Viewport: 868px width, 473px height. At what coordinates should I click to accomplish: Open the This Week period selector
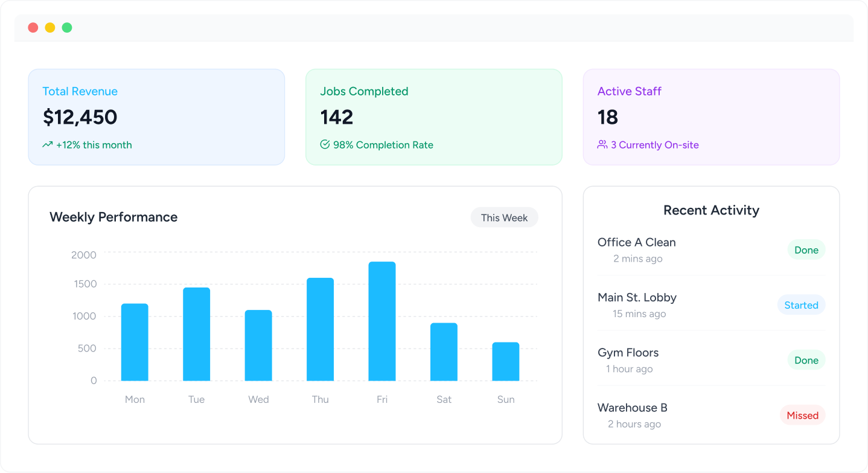point(504,217)
